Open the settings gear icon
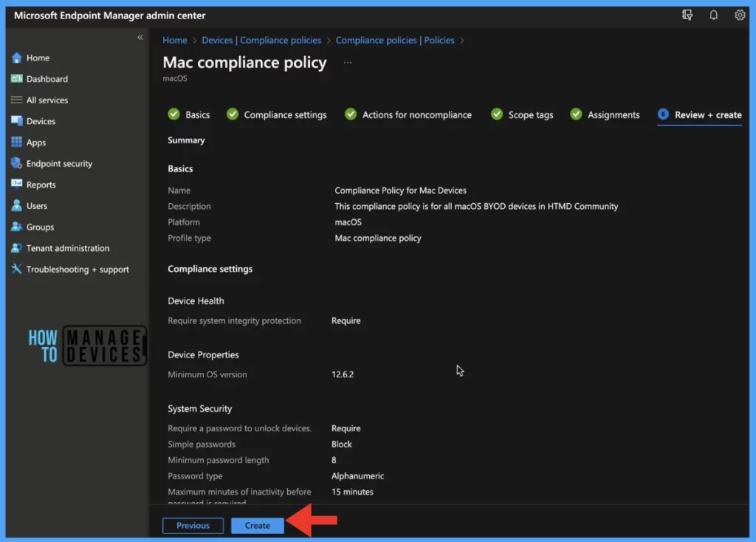Image resolution: width=756 pixels, height=542 pixels. [x=740, y=16]
